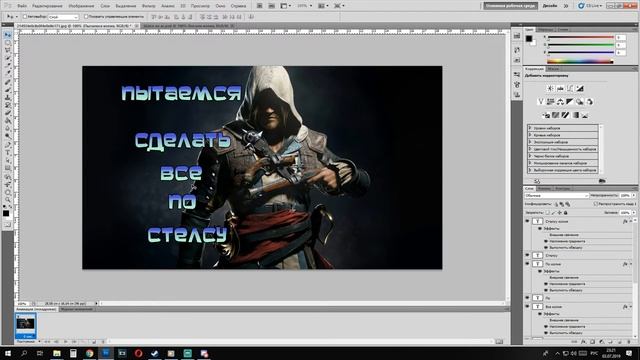Image resolution: width=640 pixels, height=360 pixels.
Task: Select the Move tool
Action: 7,35
